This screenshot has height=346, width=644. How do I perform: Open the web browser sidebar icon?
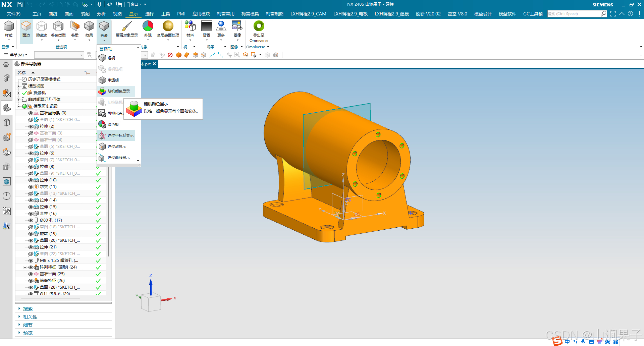click(x=6, y=182)
